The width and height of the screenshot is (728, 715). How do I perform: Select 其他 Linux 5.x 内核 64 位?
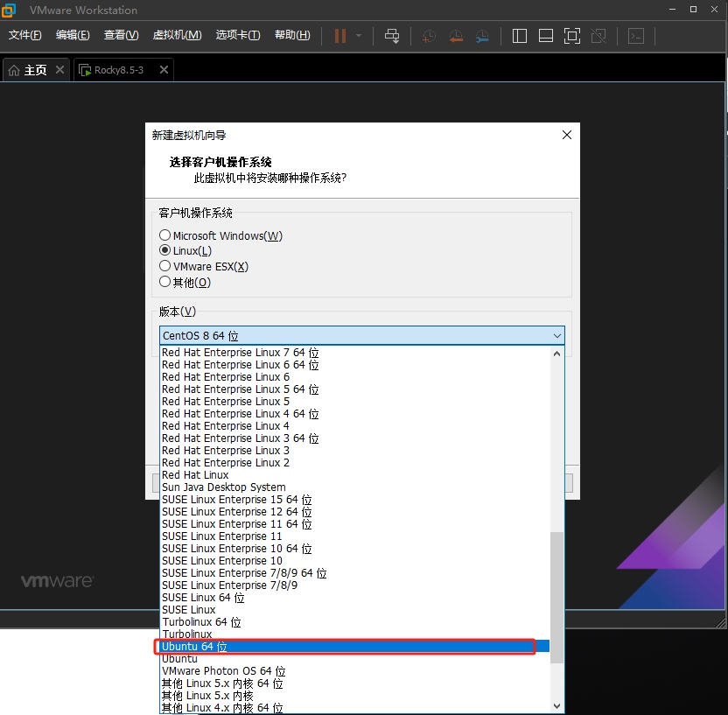coord(354,683)
